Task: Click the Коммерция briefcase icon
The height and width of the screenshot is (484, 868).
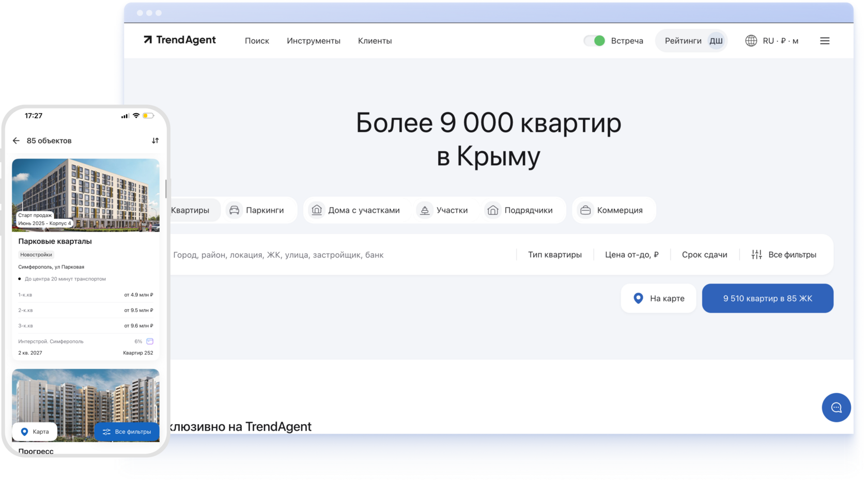Action: [585, 210]
